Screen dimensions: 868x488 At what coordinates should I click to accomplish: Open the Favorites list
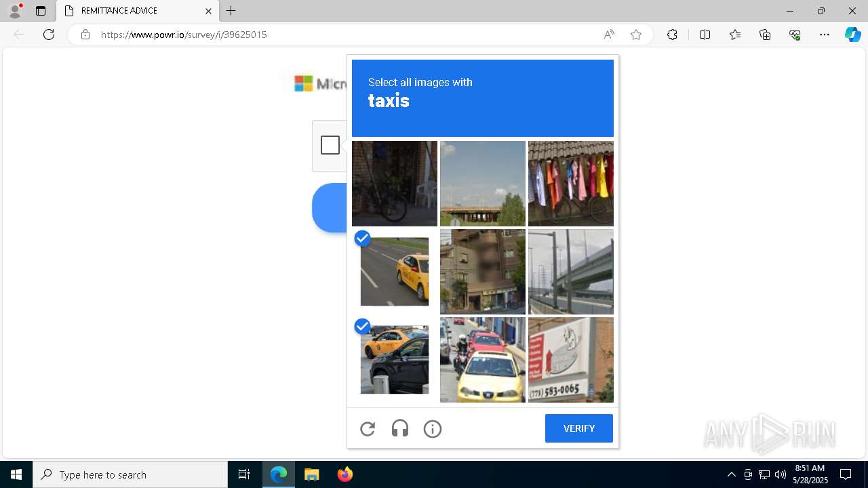(735, 35)
